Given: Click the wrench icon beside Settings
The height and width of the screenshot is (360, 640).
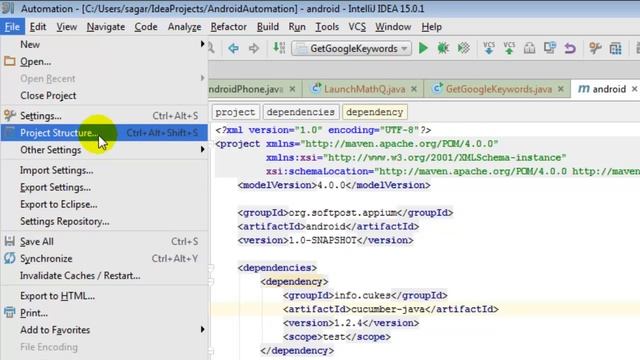Looking at the screenshot, I should [x=9, y=116].
